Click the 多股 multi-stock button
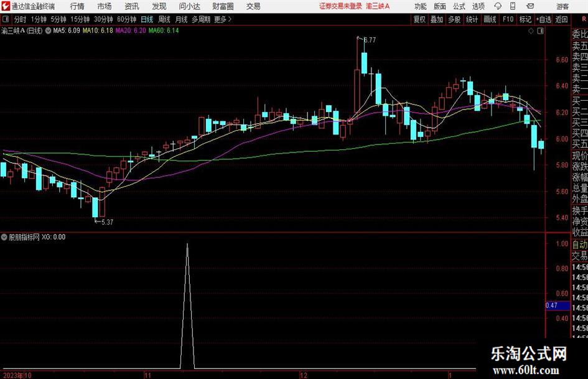 tap(454, 19)
